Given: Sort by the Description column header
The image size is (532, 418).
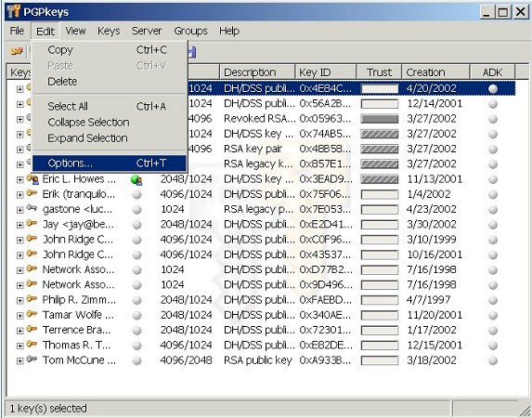Looking at the screenshot, I should tap(257, 72).
